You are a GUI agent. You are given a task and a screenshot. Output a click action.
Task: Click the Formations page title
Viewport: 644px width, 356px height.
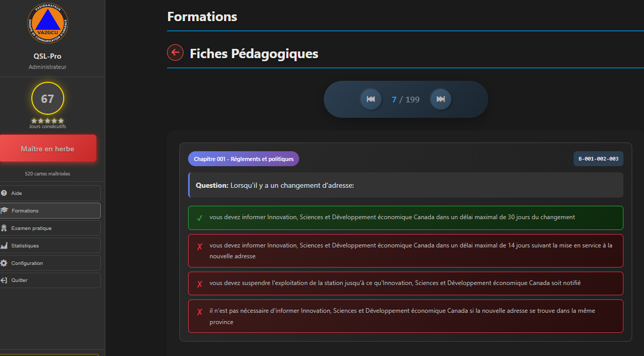tap(202, 16)
